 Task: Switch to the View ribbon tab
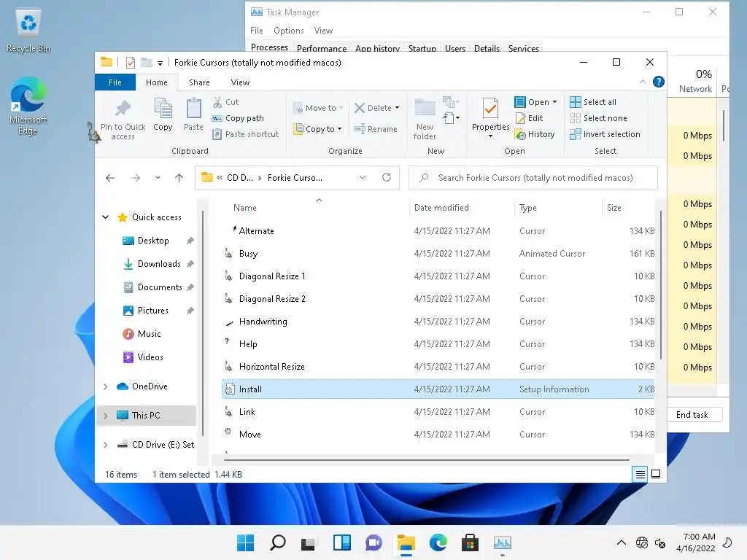pyautogui.click(x=240, y=82)
